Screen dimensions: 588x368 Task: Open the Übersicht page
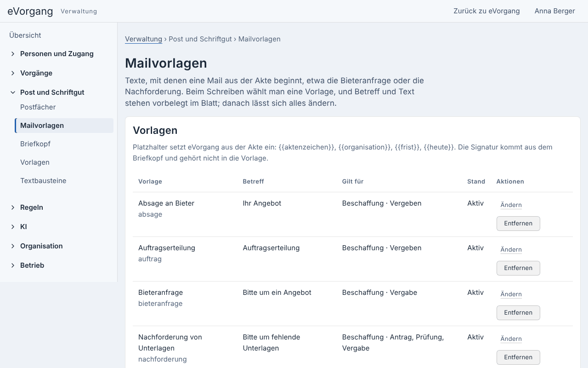click(x=25, y=35)
